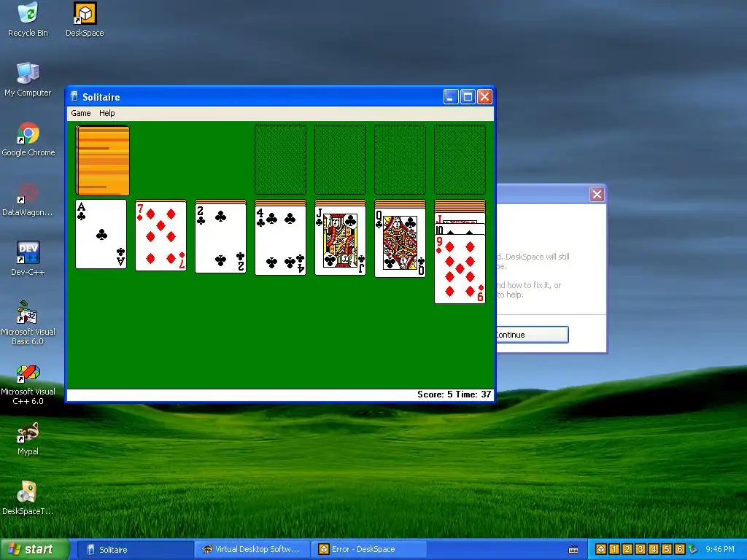Image resolution: width=747 pixels, height=560 pixels.
Task: Click the safely remove hardware tray icon
Action: coord(692,549)
